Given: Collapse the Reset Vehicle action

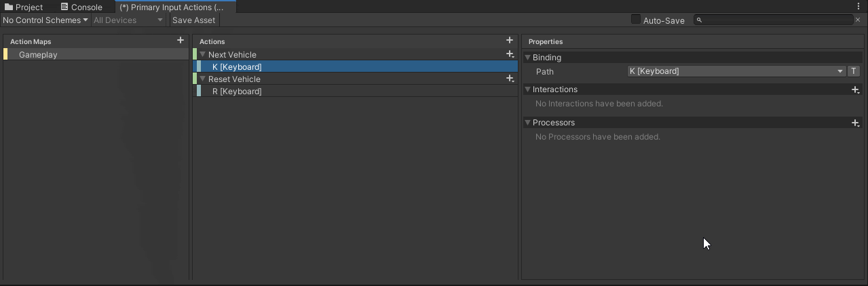Looking at the screenshot, I should point(202,79).
